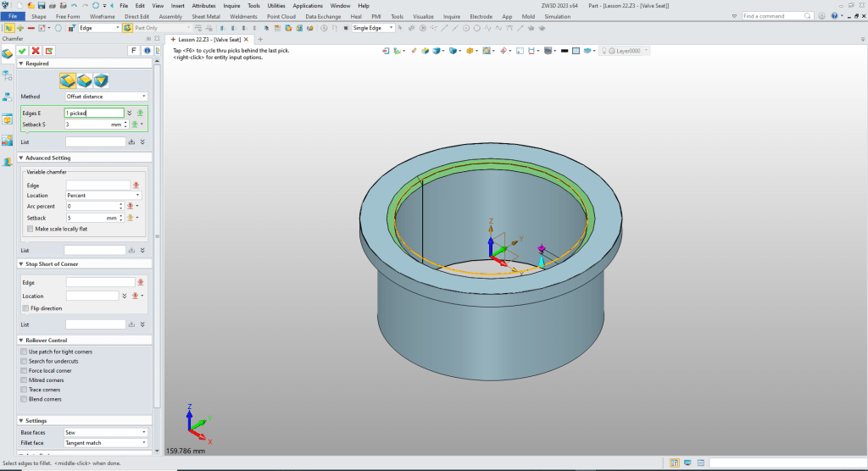Check the Flip direction option
The image size is (868, 471).
[x=24, y=308]
